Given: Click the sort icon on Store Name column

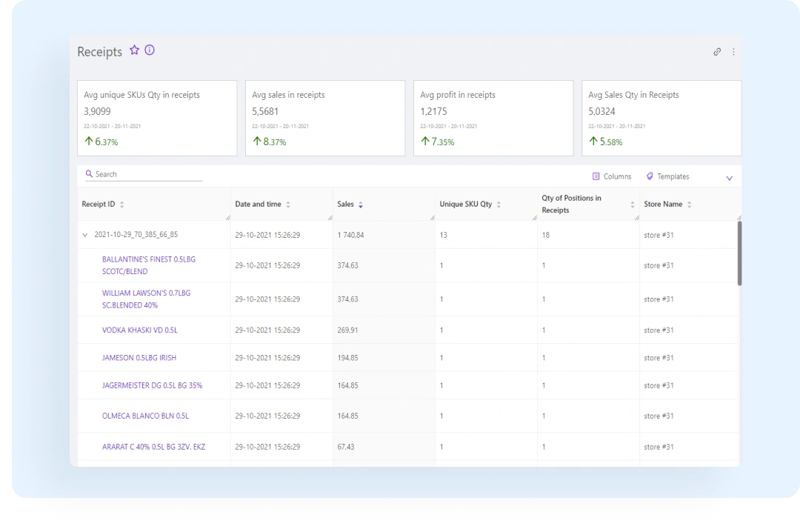Looking at the screenshot, I should [690, 204].
